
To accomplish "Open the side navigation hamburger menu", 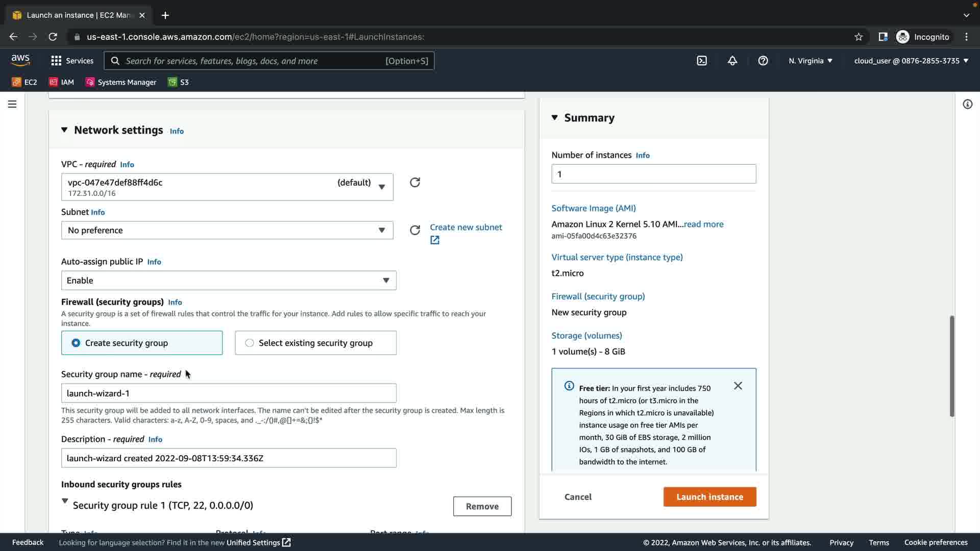I will click(12, 104).
